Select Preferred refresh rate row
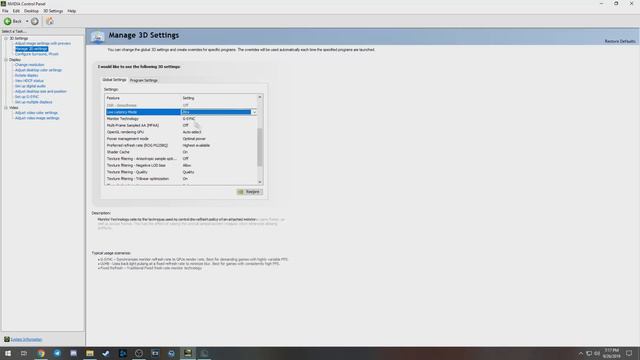This screenshot has height=360, width=640. click(181, 145)
